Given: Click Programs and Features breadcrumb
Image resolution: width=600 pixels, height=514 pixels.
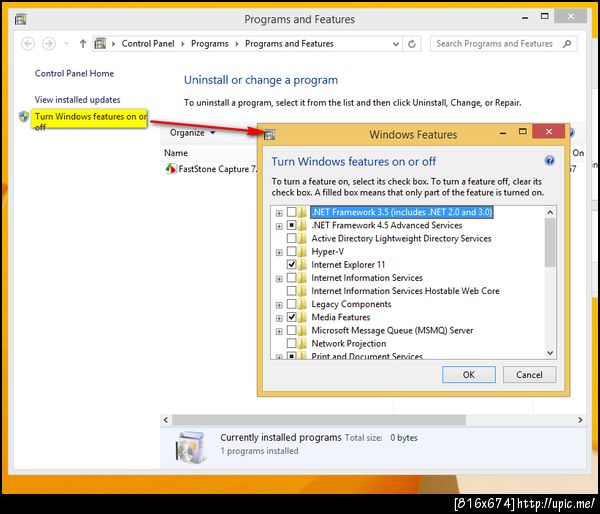Looking at the screenshot, I should coord(289,44).
